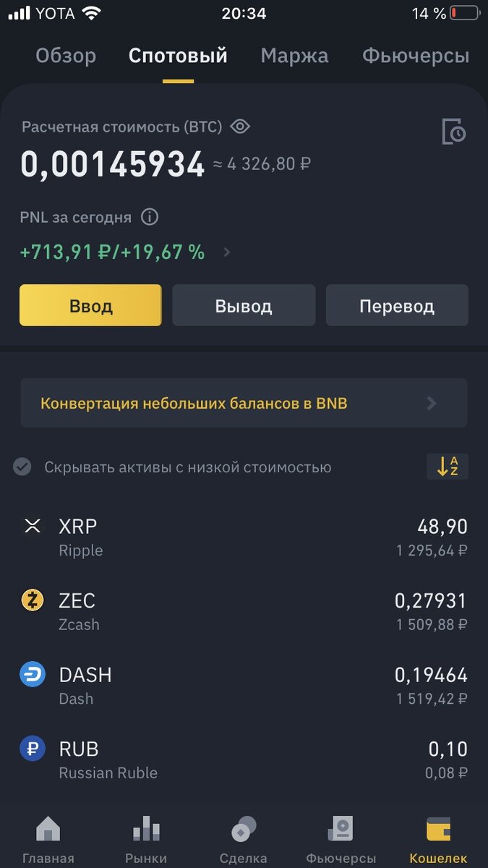
Task: Open the A-Z sort icon
Action: tap(447, 467)
